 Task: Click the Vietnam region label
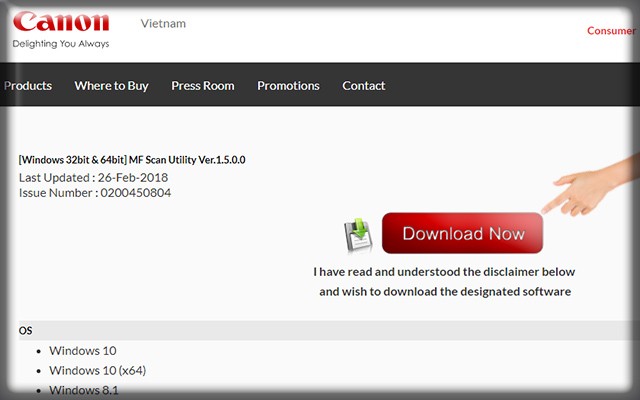pos(163,23)
